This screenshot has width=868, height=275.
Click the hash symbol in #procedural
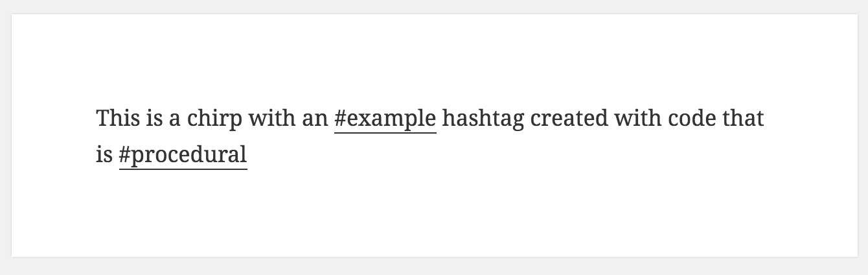click(126, 156)
